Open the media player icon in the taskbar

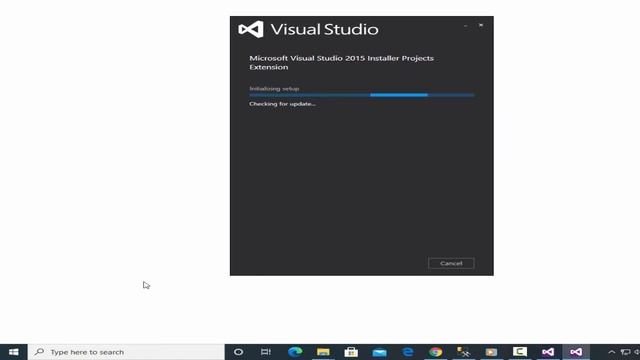point(491,352)
